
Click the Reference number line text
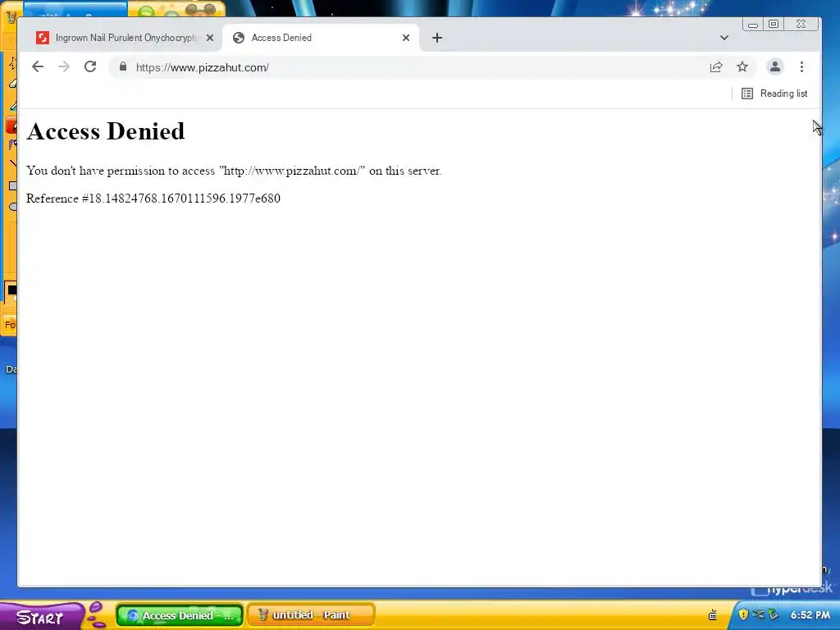[x=153, y=199]
